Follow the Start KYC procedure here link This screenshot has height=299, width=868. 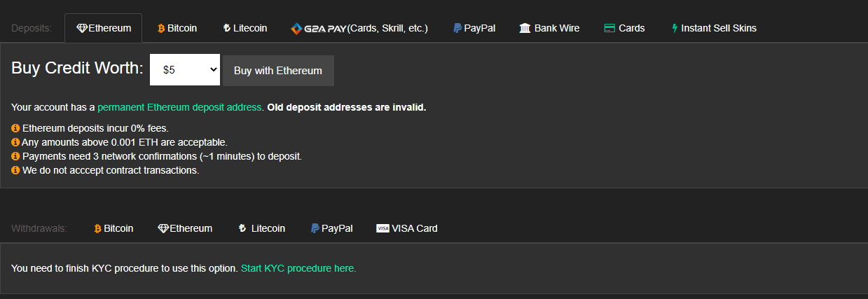tap(298, 268)
